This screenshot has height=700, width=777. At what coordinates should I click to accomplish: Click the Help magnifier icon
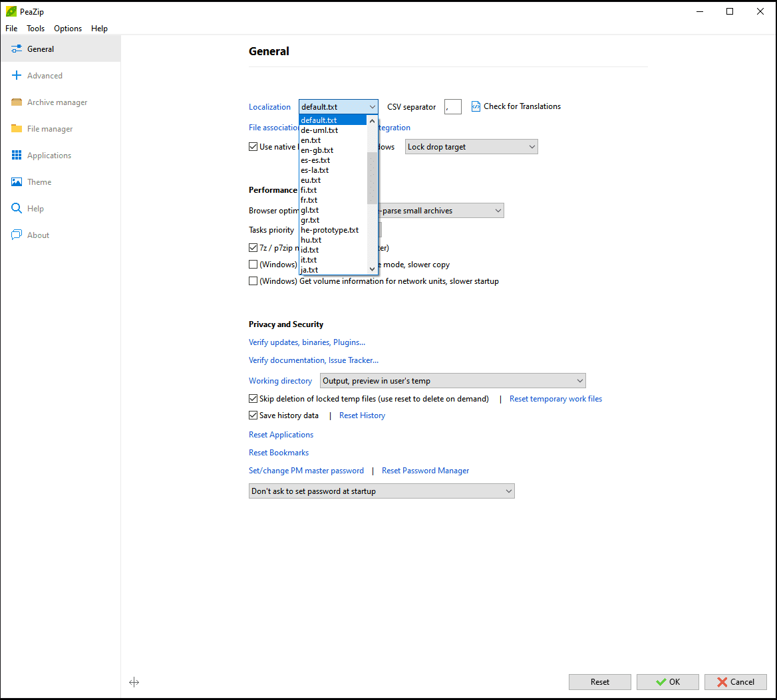coord(17,209)
